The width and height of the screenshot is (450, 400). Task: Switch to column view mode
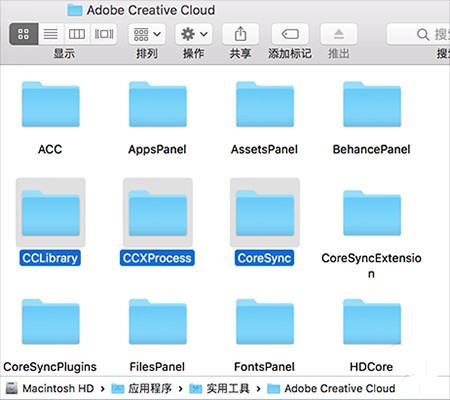coord(77,34)
